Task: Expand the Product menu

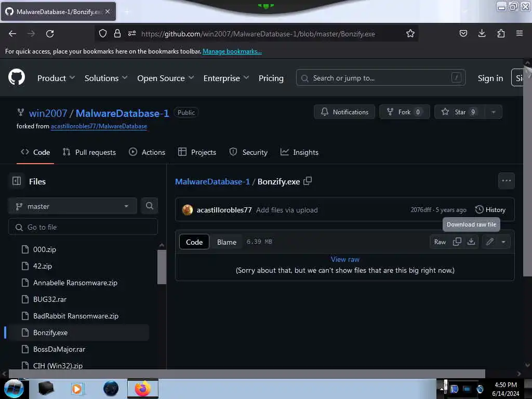Action: 56,78
